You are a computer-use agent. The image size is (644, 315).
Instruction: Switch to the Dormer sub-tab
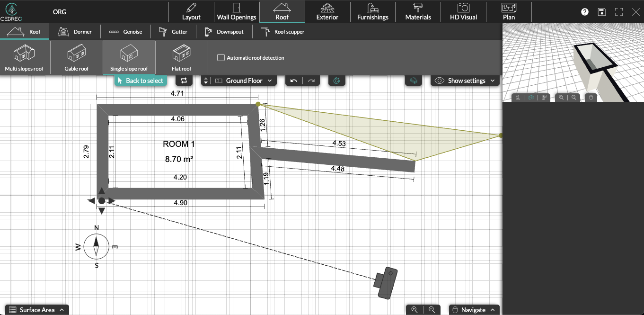coord(75,32)
